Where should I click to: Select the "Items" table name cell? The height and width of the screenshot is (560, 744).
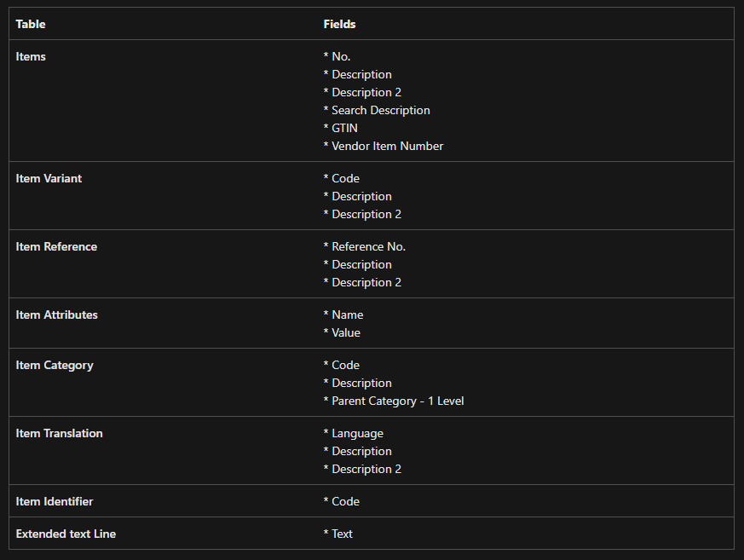tap(31, 56)
